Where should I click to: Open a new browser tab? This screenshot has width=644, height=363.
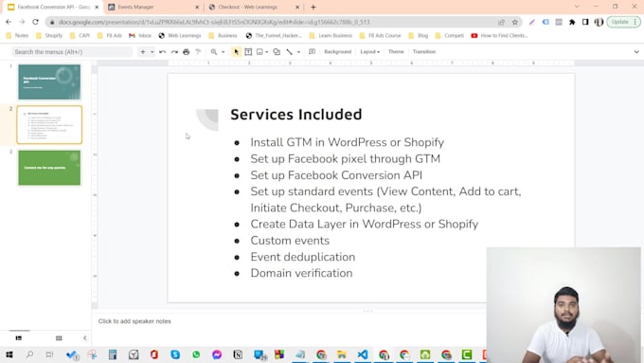[x=313, y=7]
